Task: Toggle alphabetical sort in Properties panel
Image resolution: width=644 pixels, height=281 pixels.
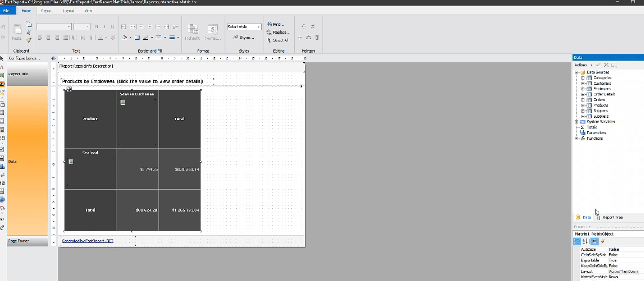Action: click(x=585, y=241)
